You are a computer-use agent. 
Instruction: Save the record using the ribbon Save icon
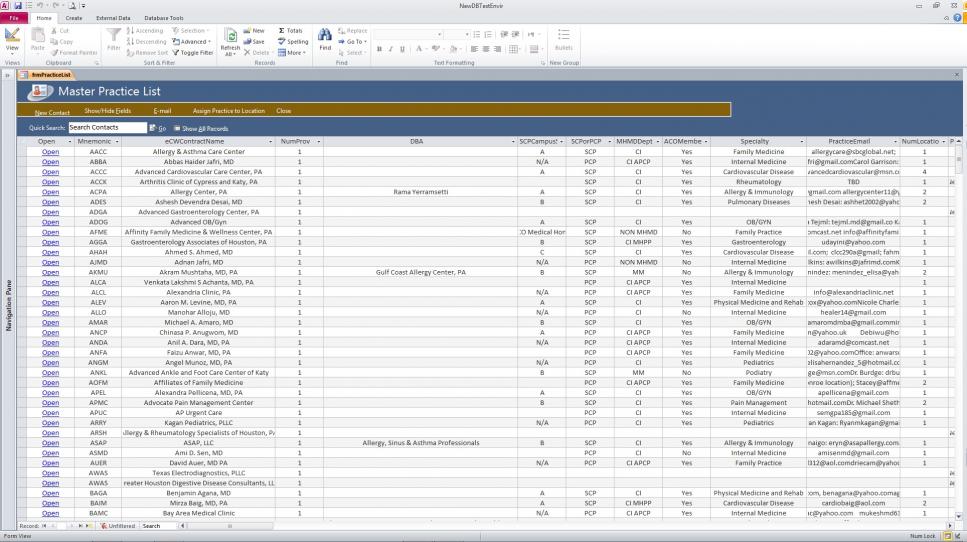click(254, 42)
